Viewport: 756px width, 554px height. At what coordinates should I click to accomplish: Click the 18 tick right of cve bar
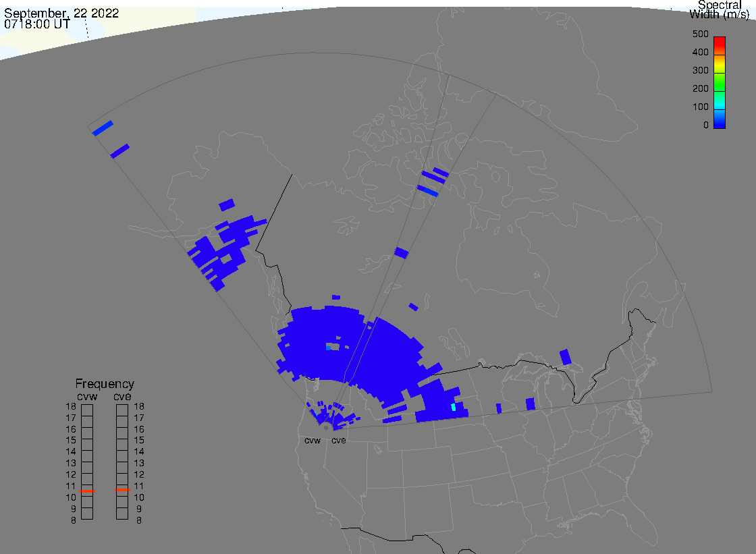[139, 406]
